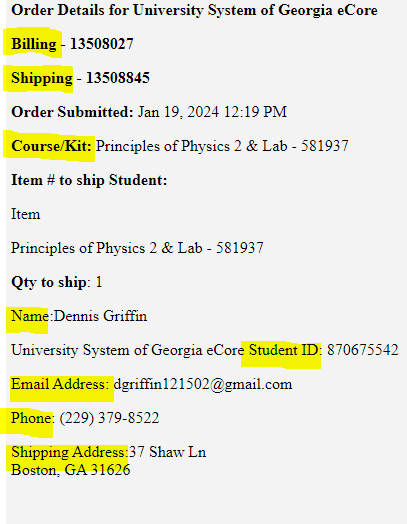Screen dimensions: 407x524
Task: Click the highlighted Shipping label
Action: (x=42, y=78)
